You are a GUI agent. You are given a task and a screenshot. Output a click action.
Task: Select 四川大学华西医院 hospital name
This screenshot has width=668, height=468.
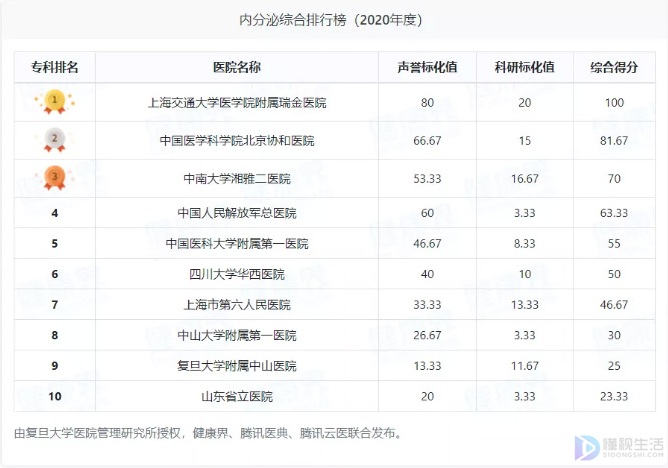click(237, 274)
